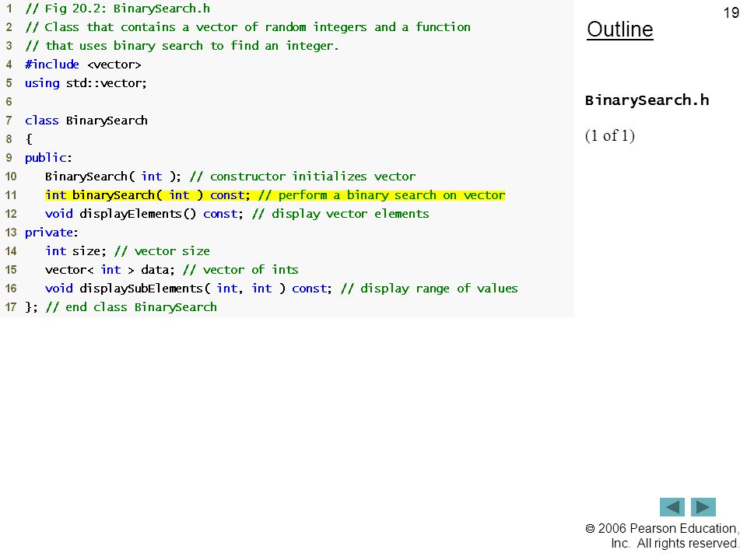Screen dimensions: 747x560
Task: Click line number 17
Action: click(x=11, y=307)
